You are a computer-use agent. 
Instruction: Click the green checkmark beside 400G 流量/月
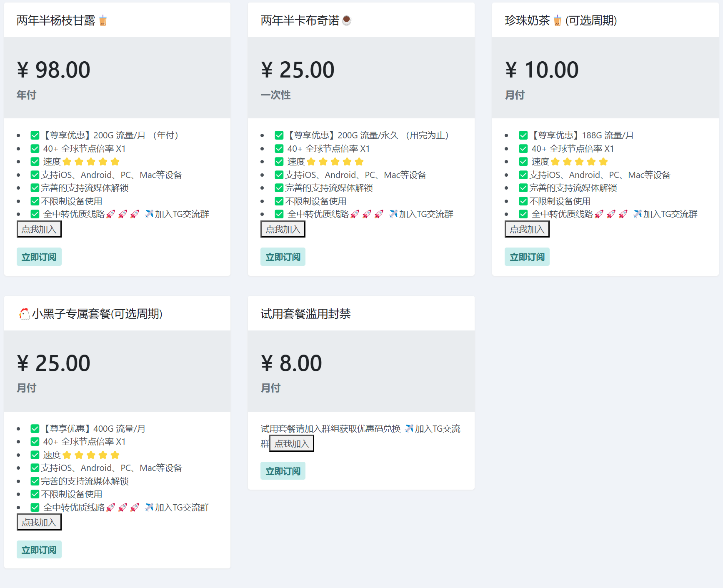click(35, 428)
